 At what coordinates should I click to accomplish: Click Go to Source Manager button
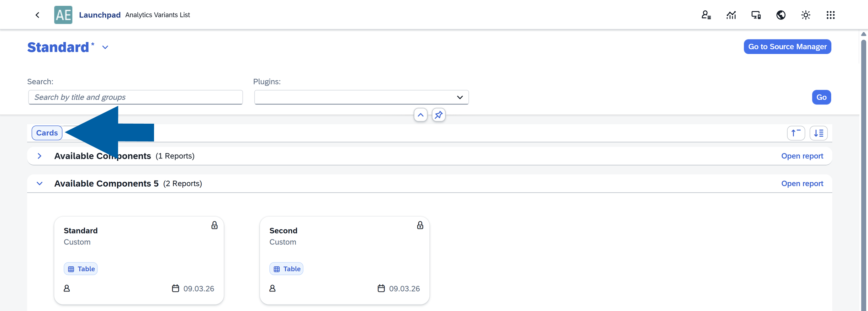(787, 47)
